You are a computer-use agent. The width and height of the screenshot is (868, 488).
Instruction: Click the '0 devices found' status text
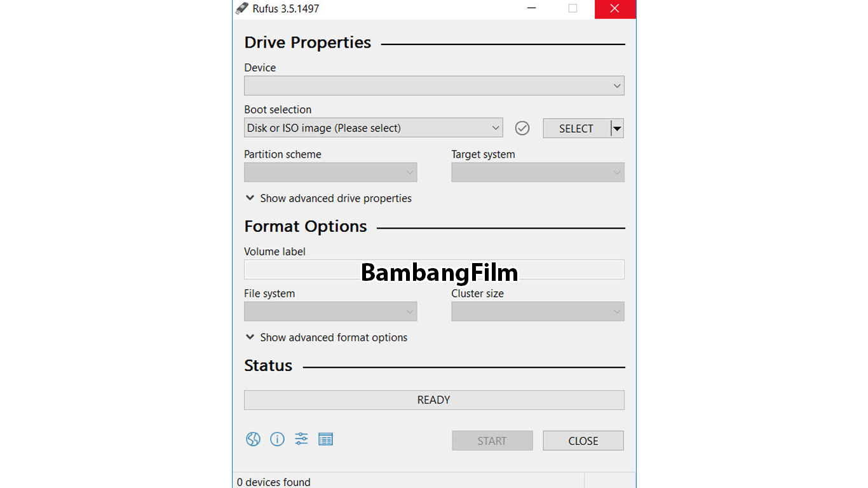click(x=274, y=482)
